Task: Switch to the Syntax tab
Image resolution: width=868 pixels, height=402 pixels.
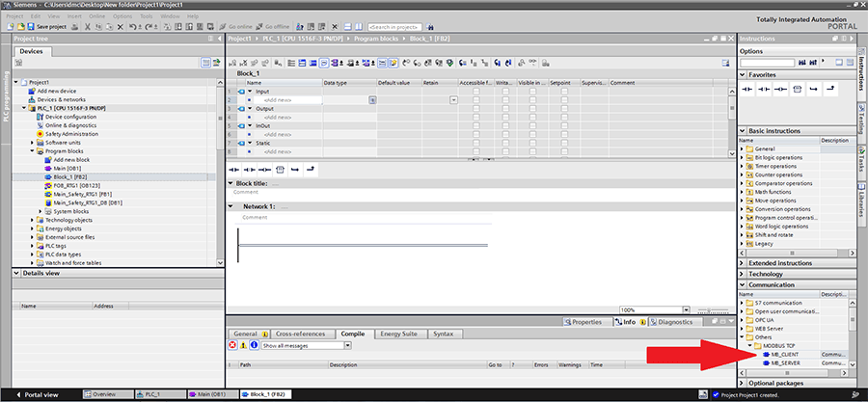Action: tap(444, 334)
